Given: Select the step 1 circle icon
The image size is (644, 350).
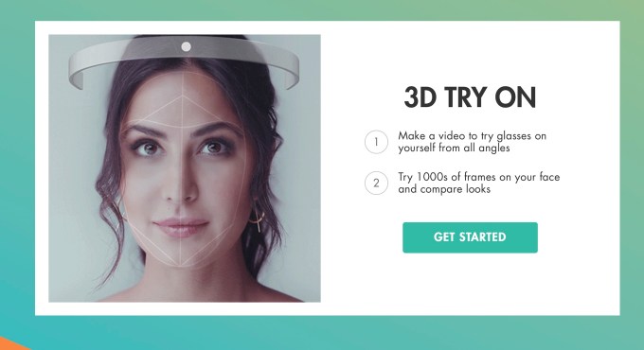Looking at the screenshot, I should coord(376,142).
